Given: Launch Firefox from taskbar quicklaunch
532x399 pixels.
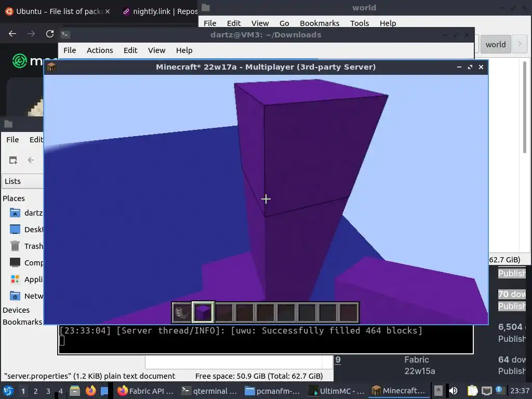Looking at the screenshot, I should pyautogui.click(x=90, y=391).
